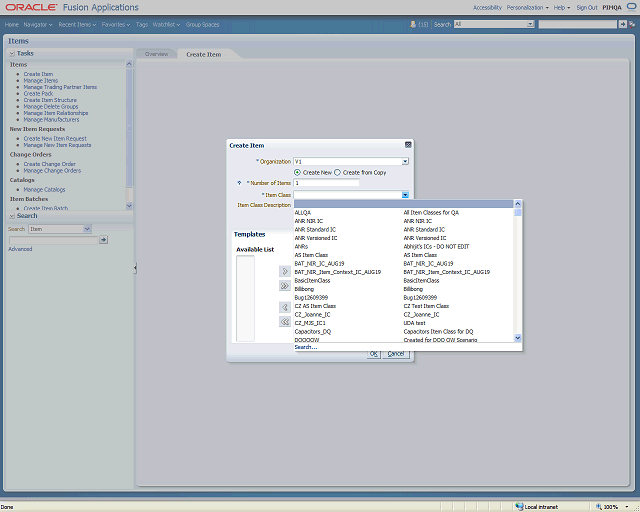Click the global search go arrow icon
The width and height of the screenshot is (640, 512).
tap(622, 24)
